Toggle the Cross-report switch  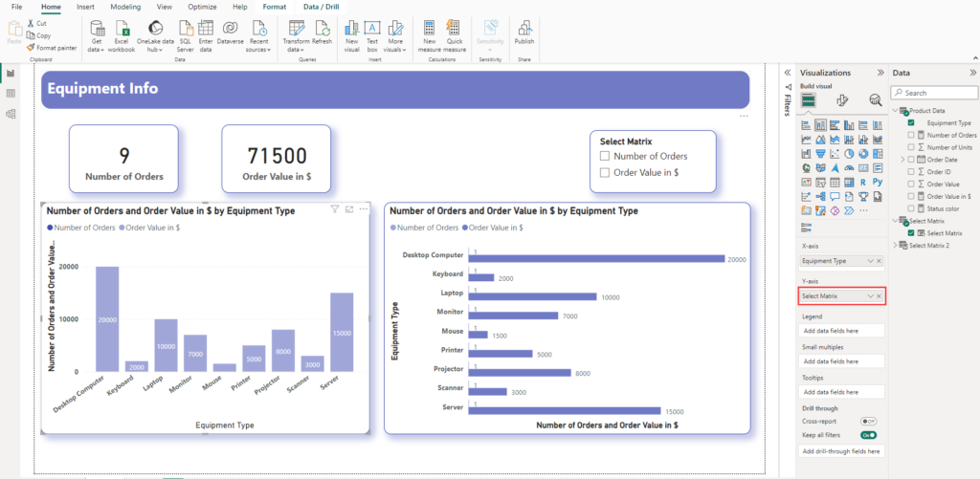(x=868, y=421)
